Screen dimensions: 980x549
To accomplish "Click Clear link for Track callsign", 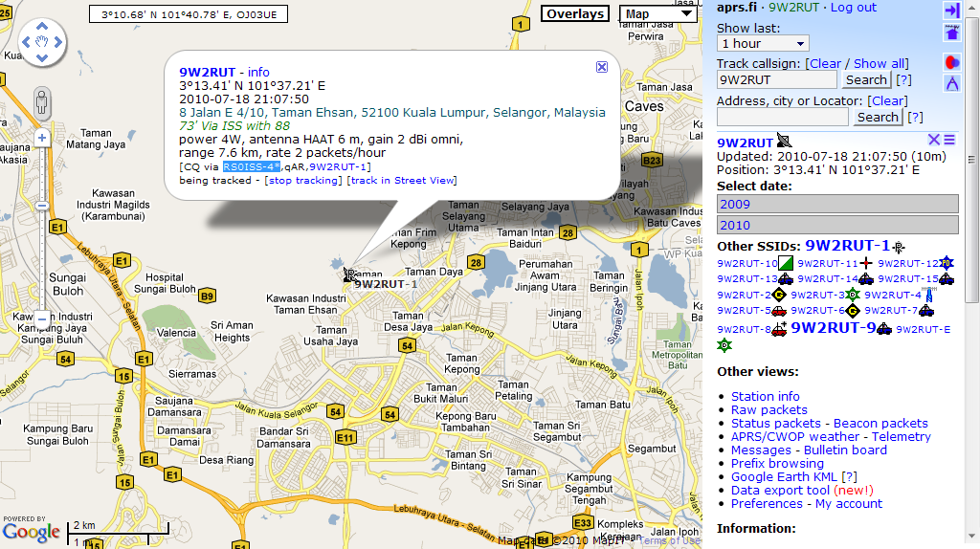I will 825,64.
